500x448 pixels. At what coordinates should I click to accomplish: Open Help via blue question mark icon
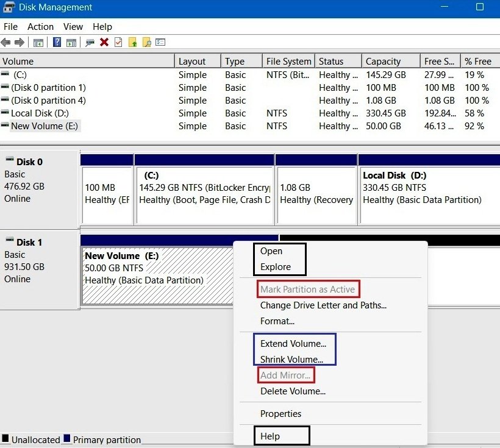tap(57, 42)
